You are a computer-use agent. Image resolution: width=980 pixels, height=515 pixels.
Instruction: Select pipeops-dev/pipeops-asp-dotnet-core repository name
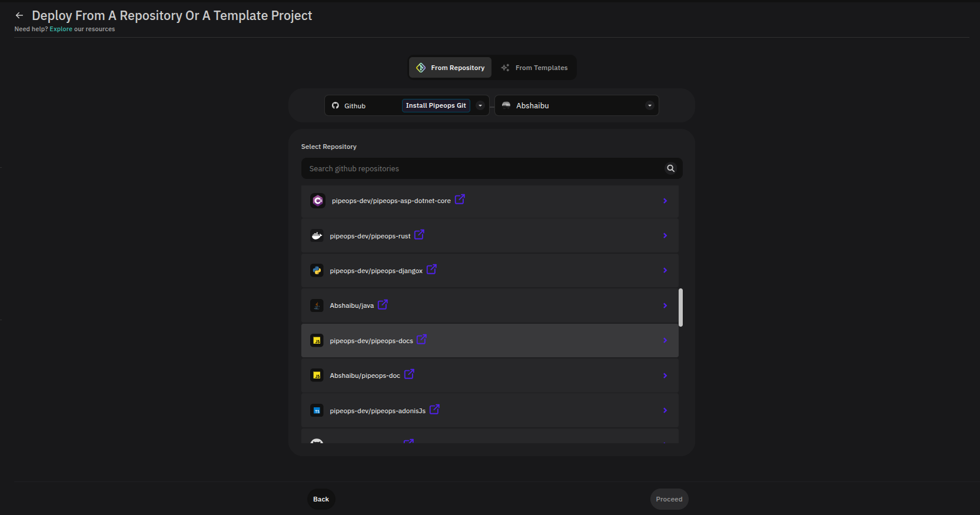pos(391,201)
